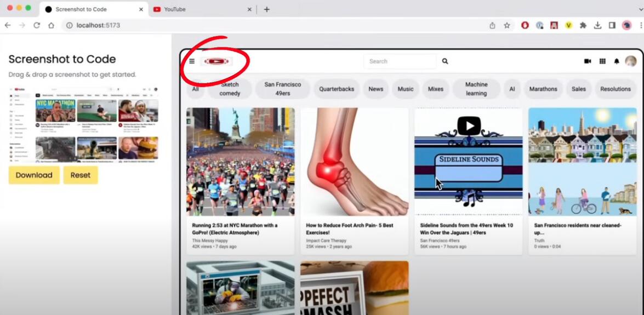This screenshot has height=315, width=644.
Task: Open the hamburger menu icon
Action: click(192, 61)
